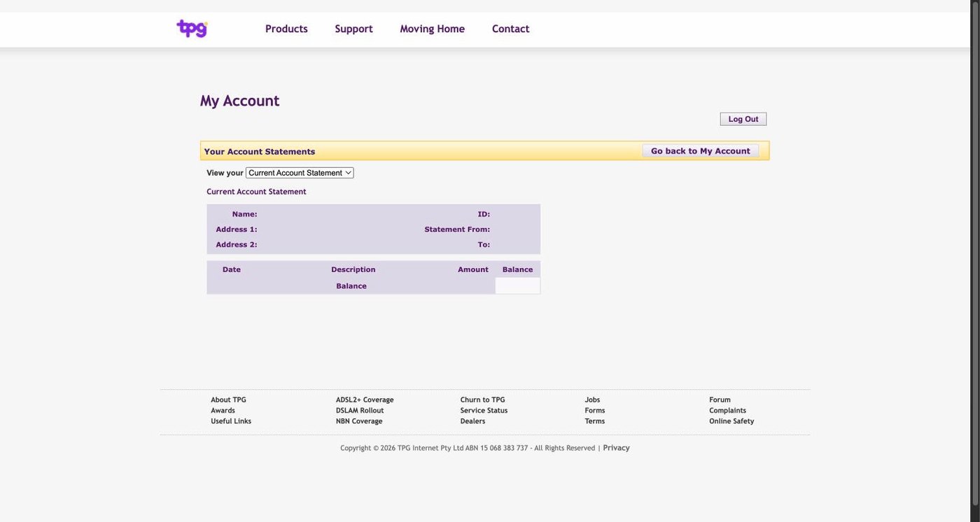Open the Support menu
The width and height of the screenshot is (980, 522).
click(353, 29)
